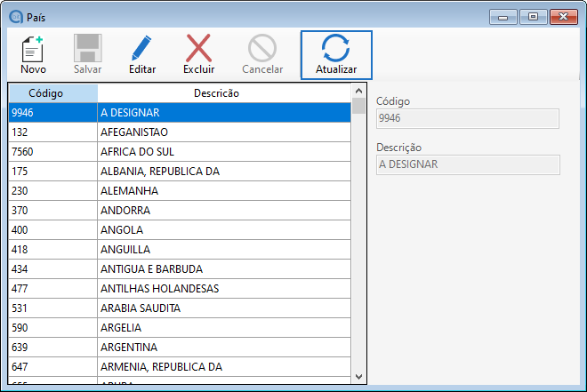This screenshot has width=587, height=392.
Task: Click the Novo new record icon
Action: [33, 49]
